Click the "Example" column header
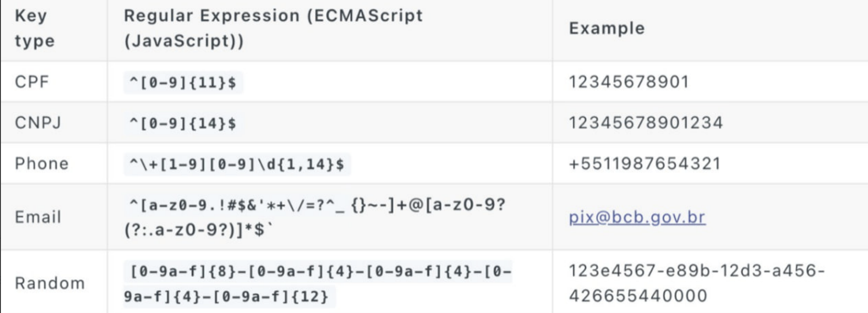This screenshot has height=313, width=868. click(x=607, y=28)
